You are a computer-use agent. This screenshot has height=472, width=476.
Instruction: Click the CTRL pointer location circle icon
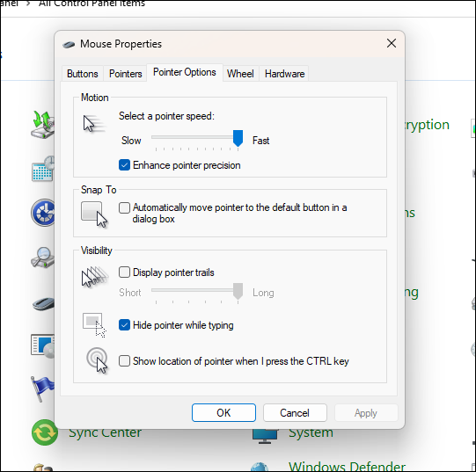pyautogui.click(x=97, y=360)
